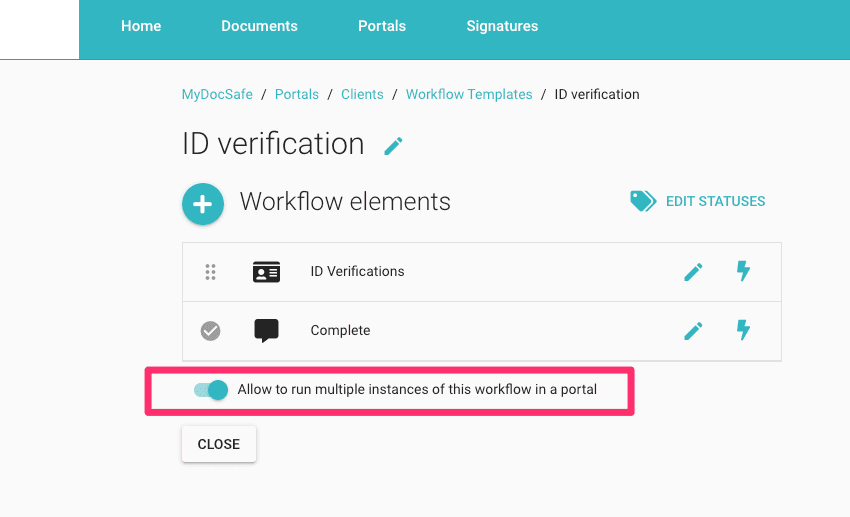
Task: Click the pencil icon beside ID verification title
Action: click(x=394, y=146)
